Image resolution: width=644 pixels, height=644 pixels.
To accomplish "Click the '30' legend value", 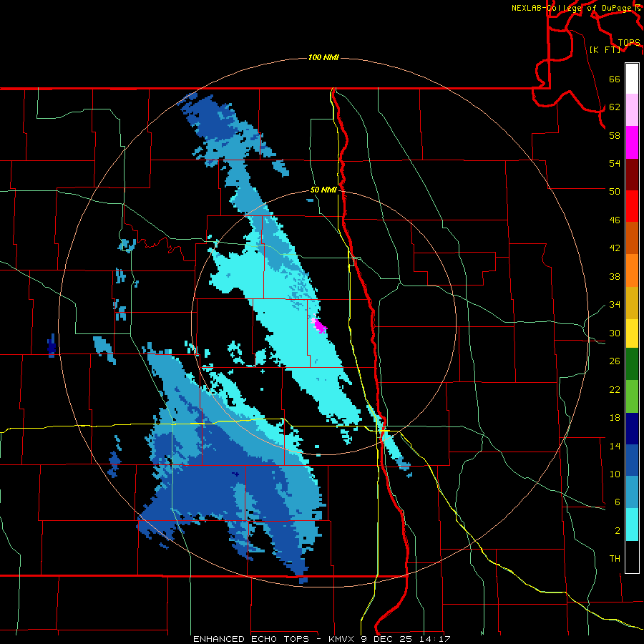I will [x=615, y=333].
